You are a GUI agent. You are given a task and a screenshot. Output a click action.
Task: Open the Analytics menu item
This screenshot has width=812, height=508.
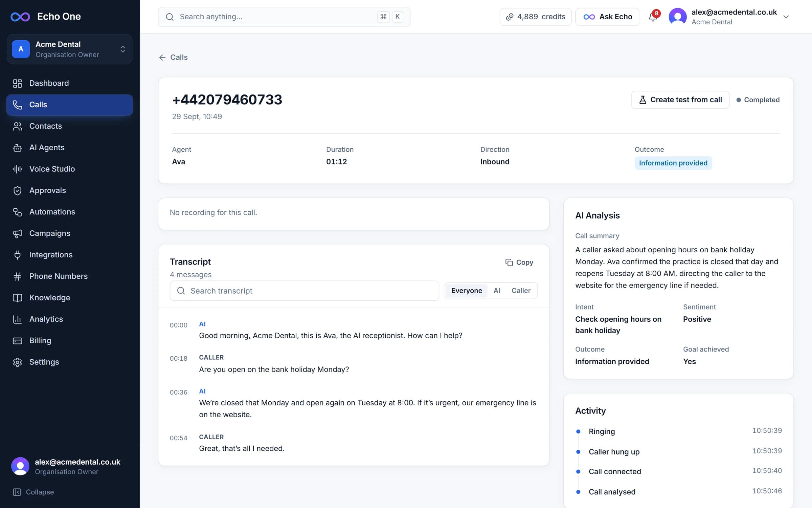coord(69,319)
